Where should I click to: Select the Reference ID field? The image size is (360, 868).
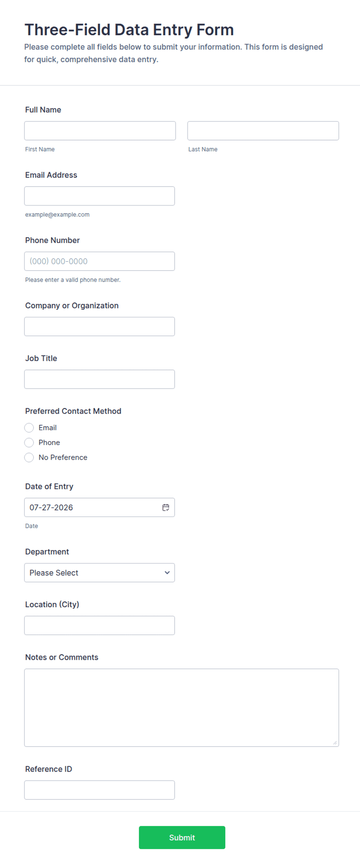click(99, 790)
